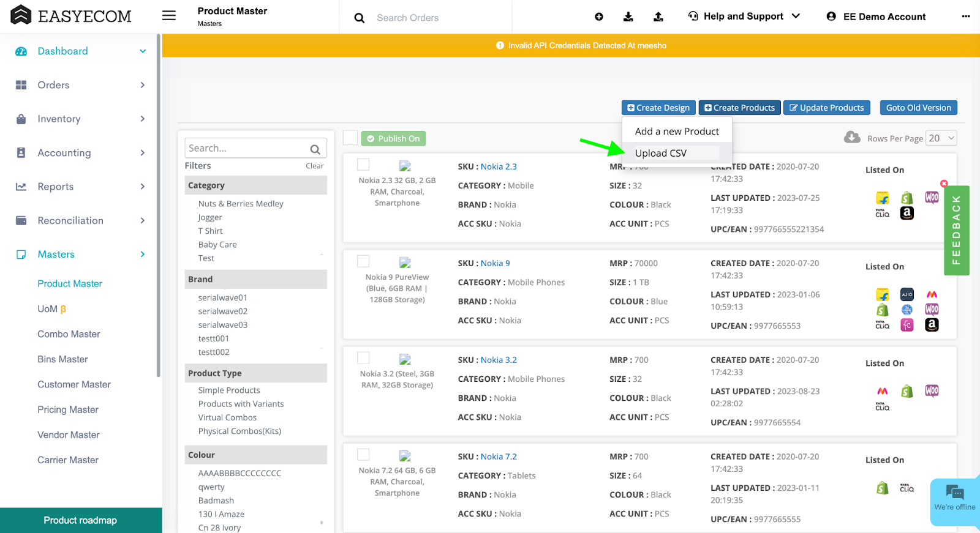
Task: Click the Amazon icon in Nokia 2.3 row
Action: (x=907, y=213)
